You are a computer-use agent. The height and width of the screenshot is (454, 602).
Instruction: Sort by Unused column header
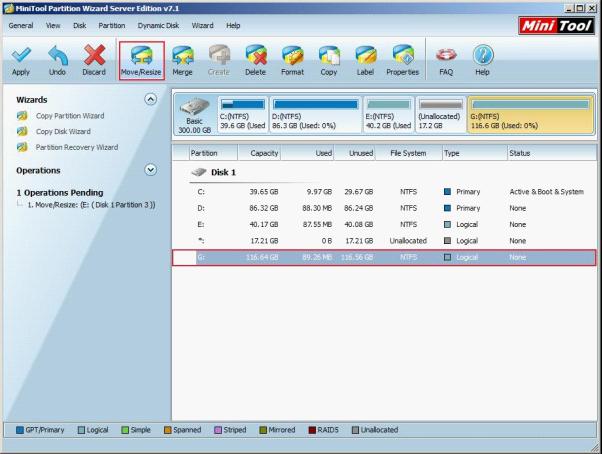point(355,153)
